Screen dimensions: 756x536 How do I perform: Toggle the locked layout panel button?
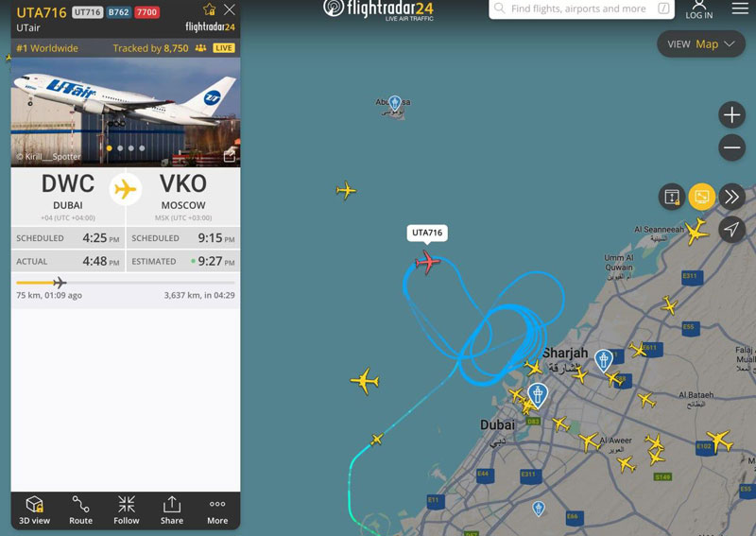click(x=672, y=197)
